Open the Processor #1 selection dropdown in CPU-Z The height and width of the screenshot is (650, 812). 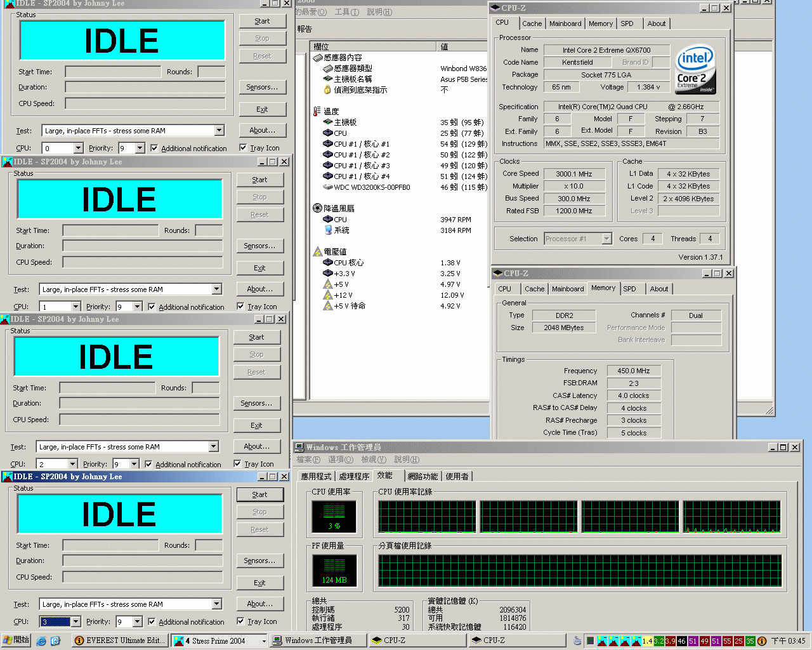tap(606, 239)
